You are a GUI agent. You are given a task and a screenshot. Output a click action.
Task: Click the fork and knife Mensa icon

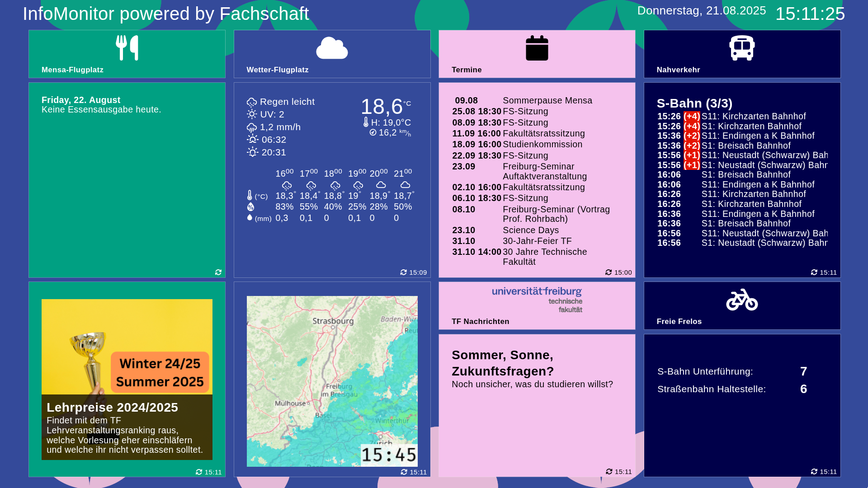pos(127,48)
